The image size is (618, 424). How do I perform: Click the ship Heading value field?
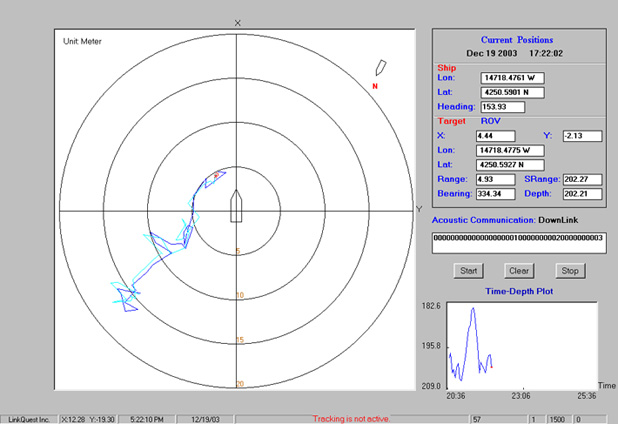[501, 107]
